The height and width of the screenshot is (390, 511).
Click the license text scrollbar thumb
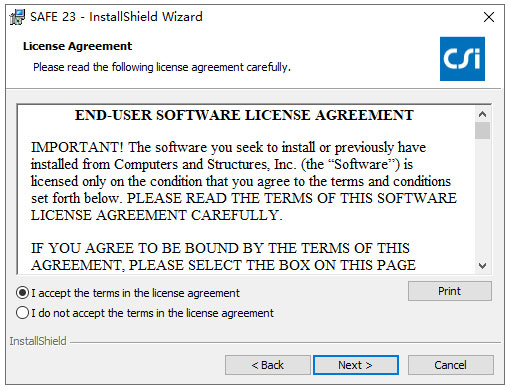(x=482, y=130)
